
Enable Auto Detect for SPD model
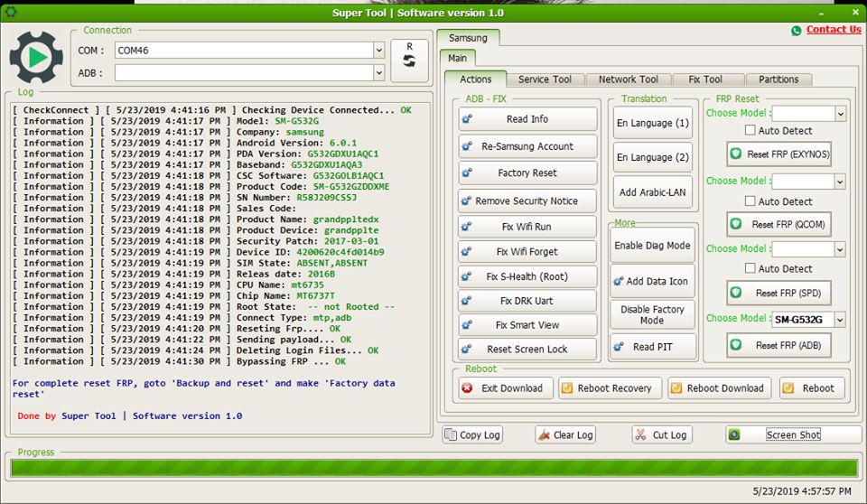pos(750,268)
